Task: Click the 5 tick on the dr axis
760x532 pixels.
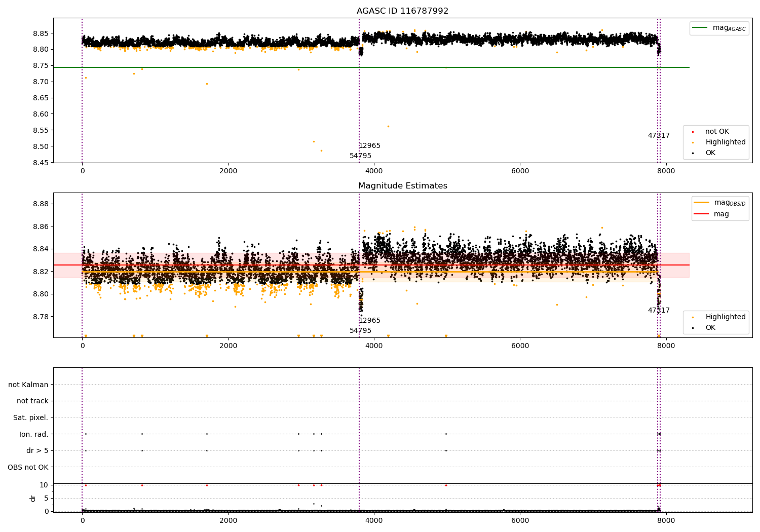Action: point(46,498)
